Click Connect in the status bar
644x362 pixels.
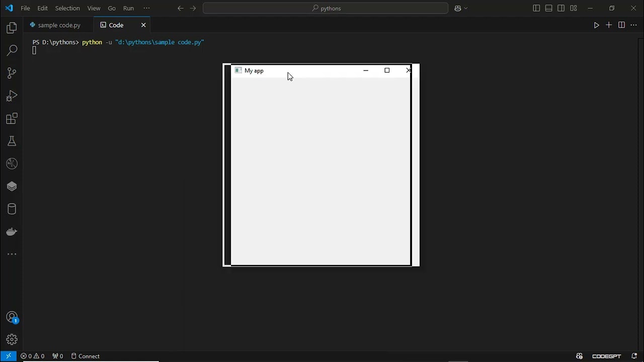point(86,356)
